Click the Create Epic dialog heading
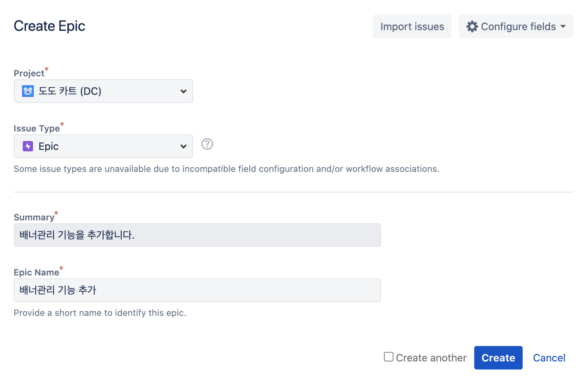This screenshot has height=382, width=588. tap(50, 26)
